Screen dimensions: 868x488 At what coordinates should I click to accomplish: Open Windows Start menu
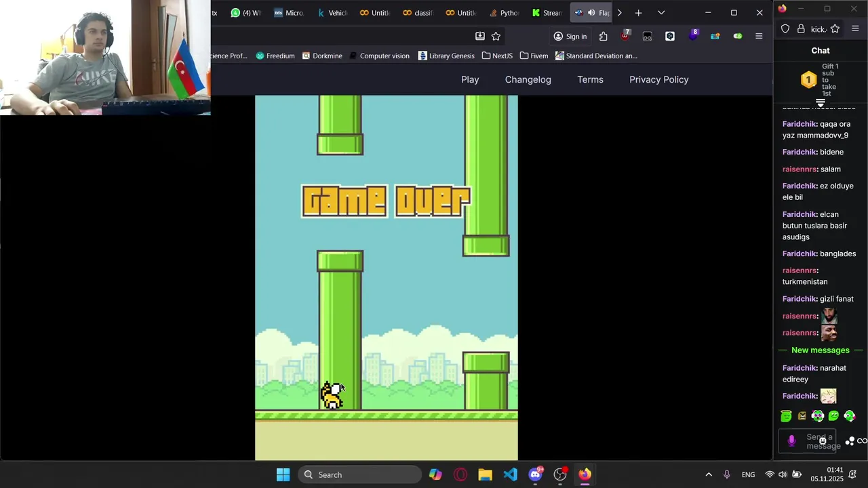[283, 474]
